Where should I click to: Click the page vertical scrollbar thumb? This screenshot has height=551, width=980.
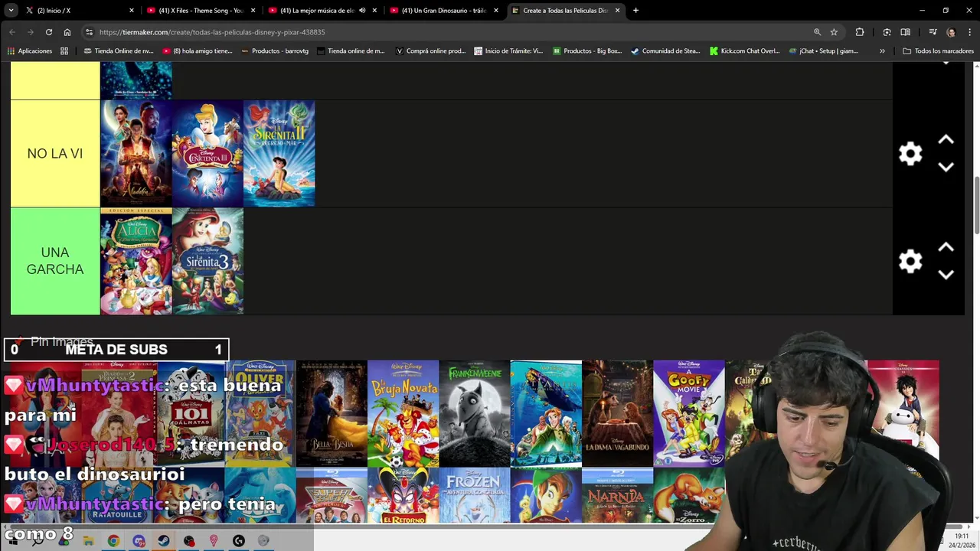(976, 205)
